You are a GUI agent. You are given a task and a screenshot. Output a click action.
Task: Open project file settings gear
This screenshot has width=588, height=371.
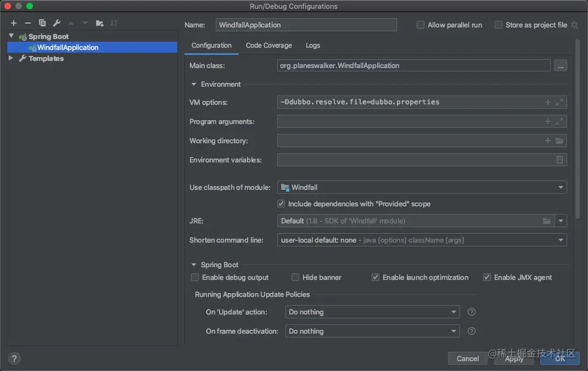point(574,25)
